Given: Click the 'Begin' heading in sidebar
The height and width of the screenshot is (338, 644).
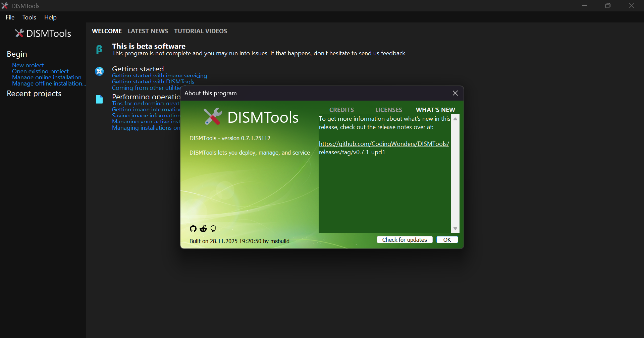Looking at the screenshot, I should (17, 54).
